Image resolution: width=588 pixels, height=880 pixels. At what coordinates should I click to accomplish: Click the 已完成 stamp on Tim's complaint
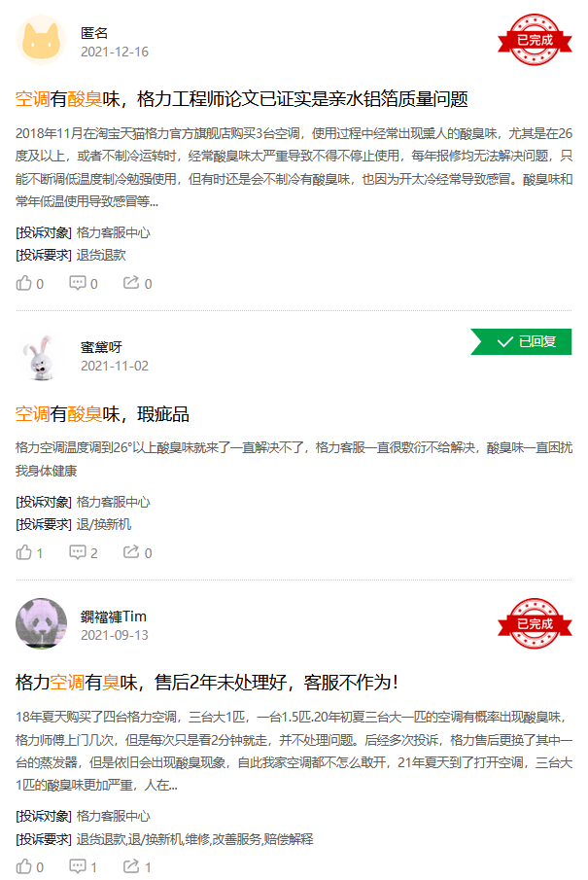click(535, 623)
